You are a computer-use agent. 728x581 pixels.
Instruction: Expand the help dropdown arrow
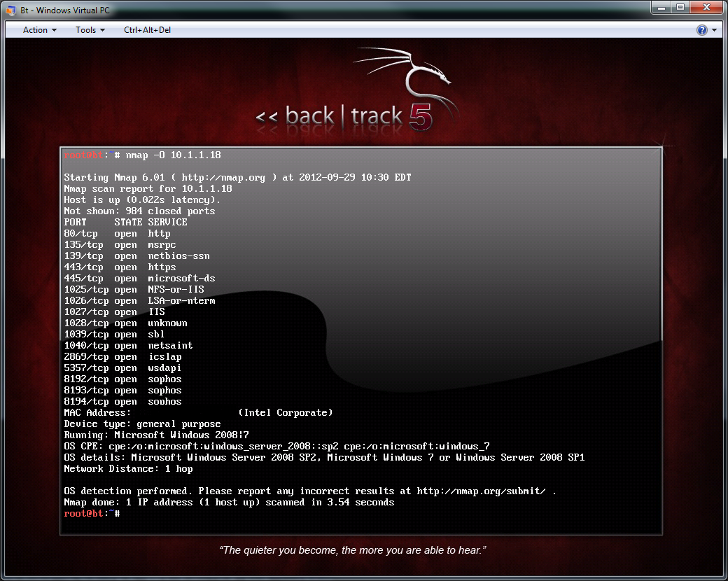click(x=714, y=30)
